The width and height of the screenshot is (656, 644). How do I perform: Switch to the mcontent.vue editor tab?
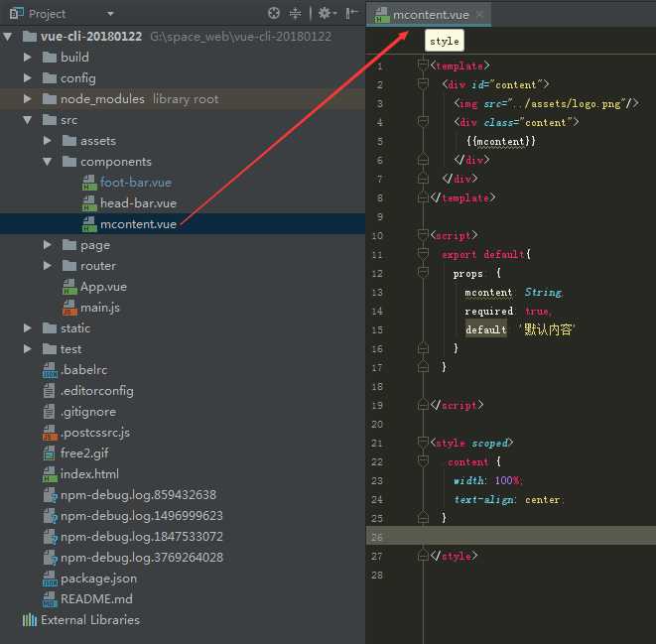(431, 15)
